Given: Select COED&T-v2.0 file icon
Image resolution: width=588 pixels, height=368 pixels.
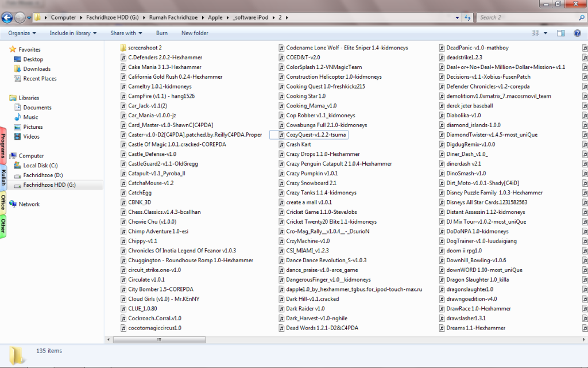Looking at the screenshot, I should pos(281,57).
